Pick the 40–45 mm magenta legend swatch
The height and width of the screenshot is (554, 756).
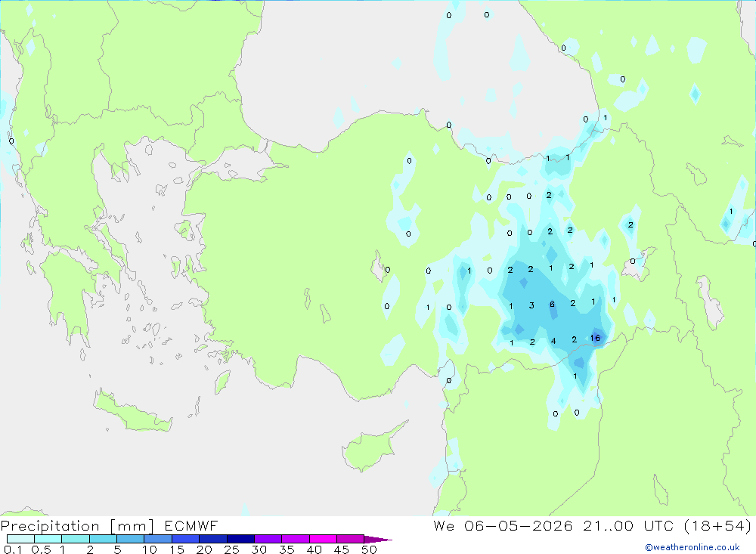[x=323, y=539]
